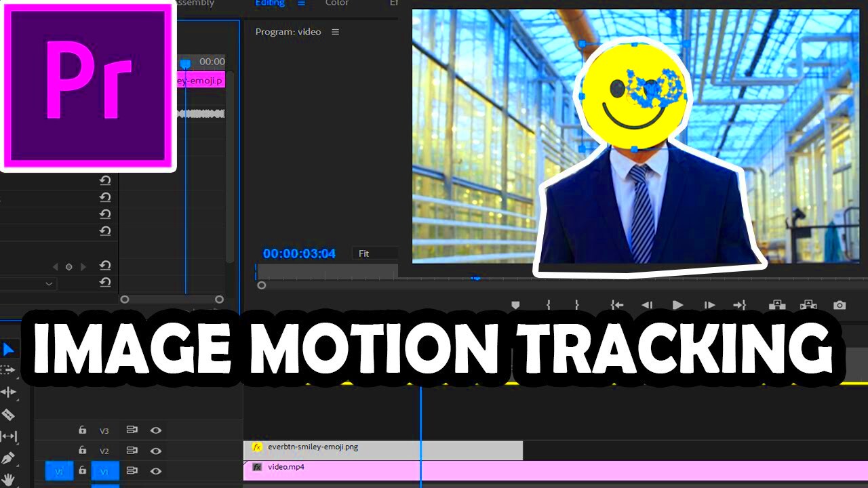868x488 pixels.
Task: Toggle V1 source patching button
Action: click(x=59, y=471)
